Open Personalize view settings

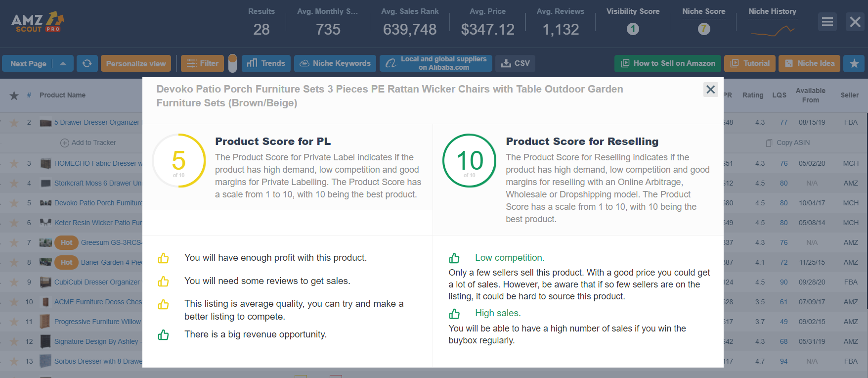click(136, 63)
